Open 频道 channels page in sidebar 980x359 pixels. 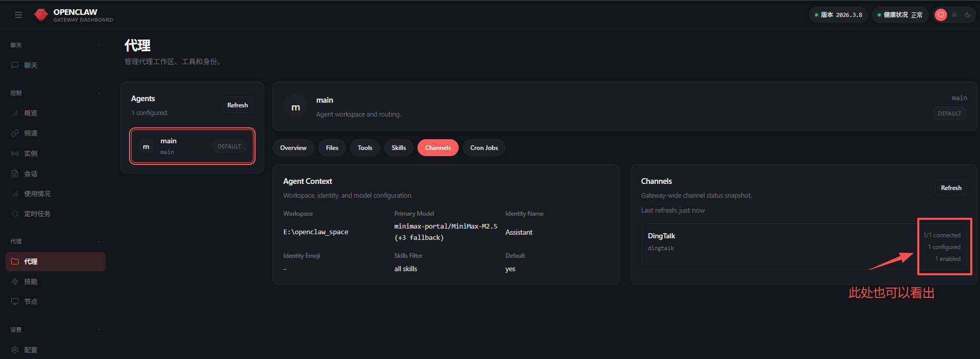point(55,133)
